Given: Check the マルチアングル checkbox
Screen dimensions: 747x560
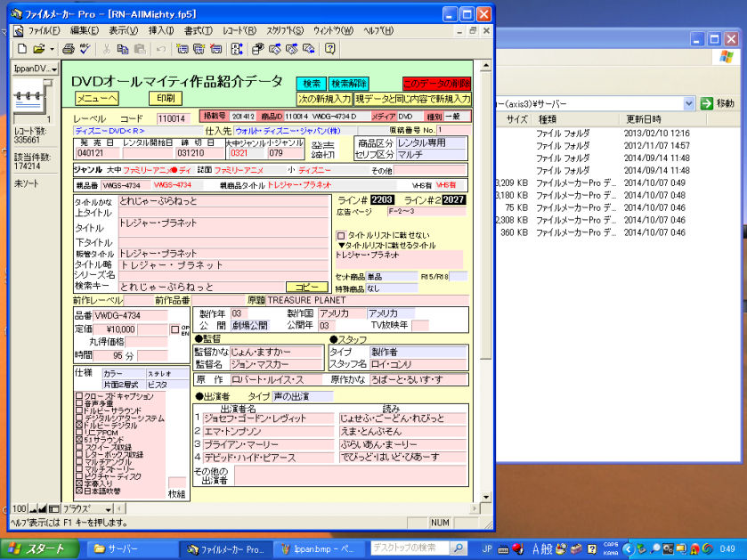Looking at the screenshot, I should tap(79, 462).
